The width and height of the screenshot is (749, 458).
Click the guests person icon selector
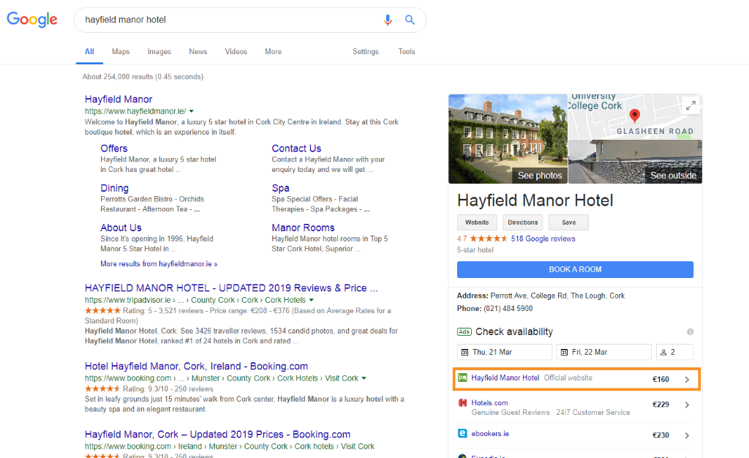675,352
